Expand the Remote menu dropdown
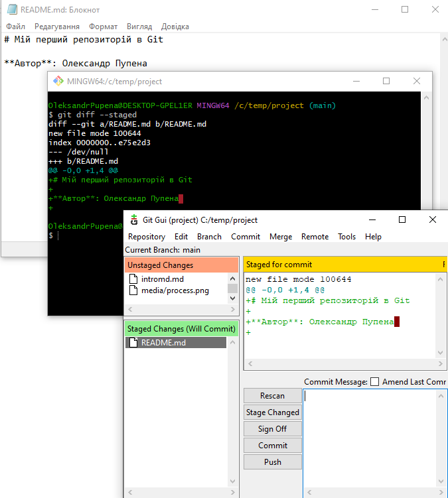Viewport: 448px width, 498px height. click(x=315, y=237)
